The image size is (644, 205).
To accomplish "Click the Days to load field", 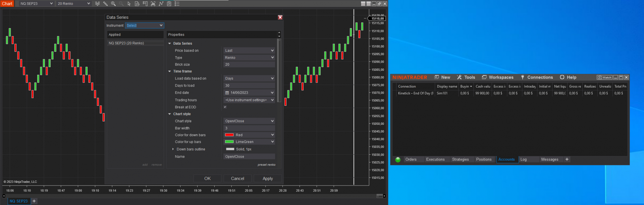I will (249, 86).
